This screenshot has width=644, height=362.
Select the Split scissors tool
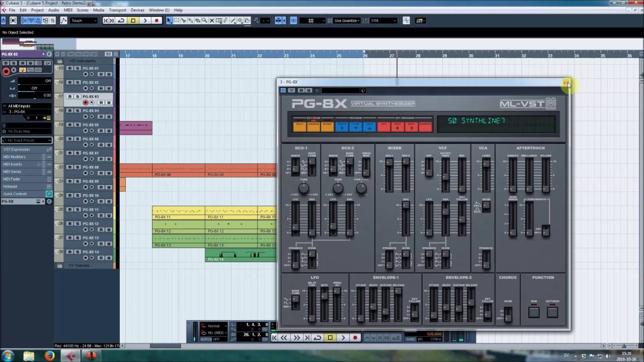click(x=183, y=21)
